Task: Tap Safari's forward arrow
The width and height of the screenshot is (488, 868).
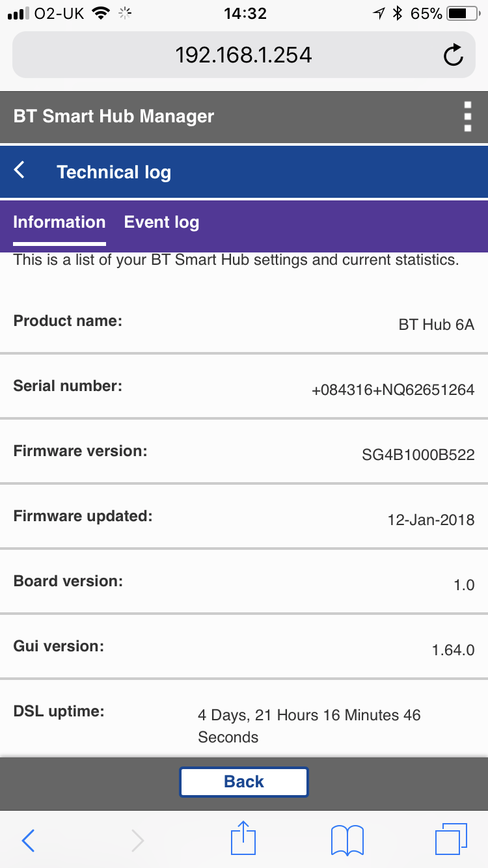Action: tap(137, 840)
